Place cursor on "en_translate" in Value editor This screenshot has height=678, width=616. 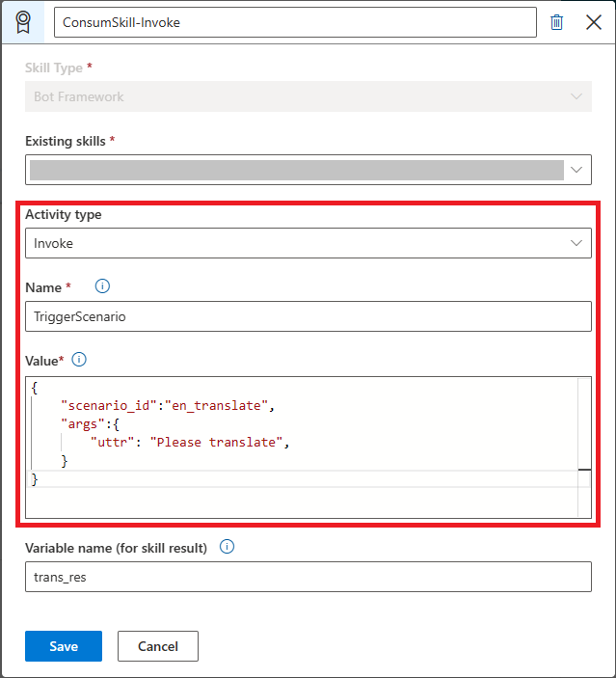pyautogui.click(x=216, y=406)
